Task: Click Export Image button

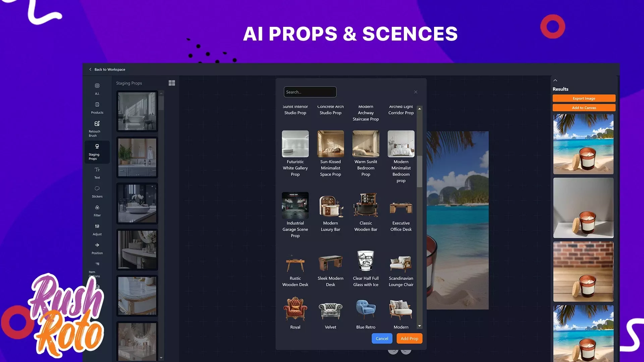Action: 584,99
